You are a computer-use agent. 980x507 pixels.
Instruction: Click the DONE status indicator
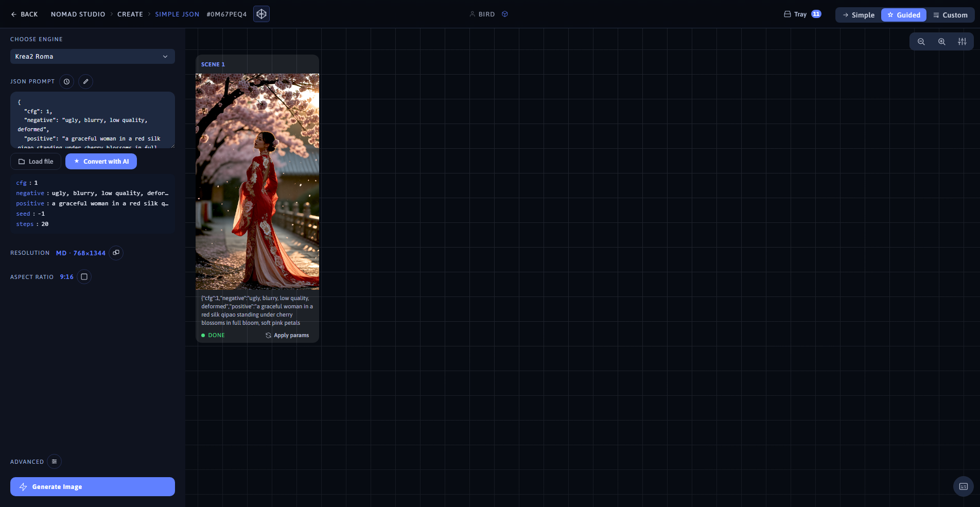point(213,335)
